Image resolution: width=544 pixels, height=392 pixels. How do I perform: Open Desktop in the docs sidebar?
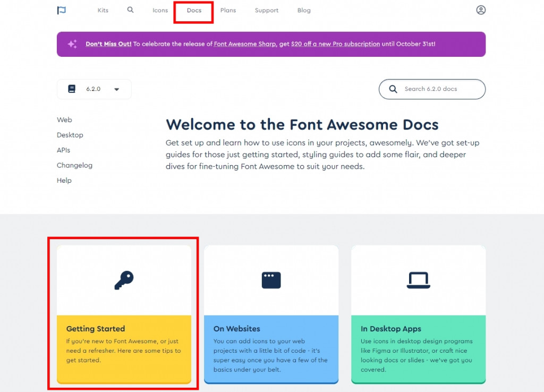click(x=70, y=135)
